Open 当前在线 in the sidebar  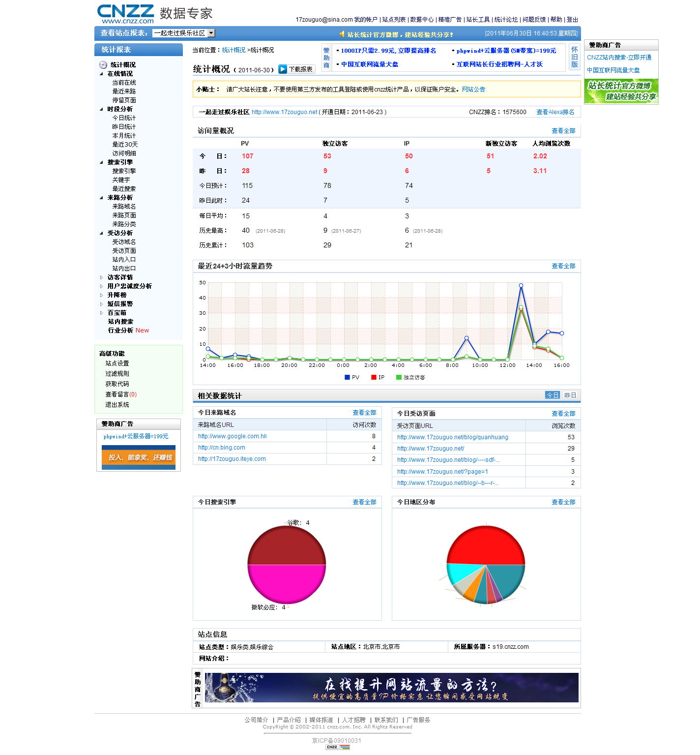point(124,83)
